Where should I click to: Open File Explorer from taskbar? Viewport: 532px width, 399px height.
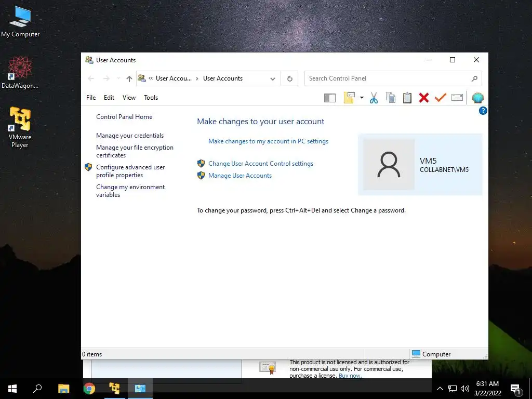[x=63, y=389]
